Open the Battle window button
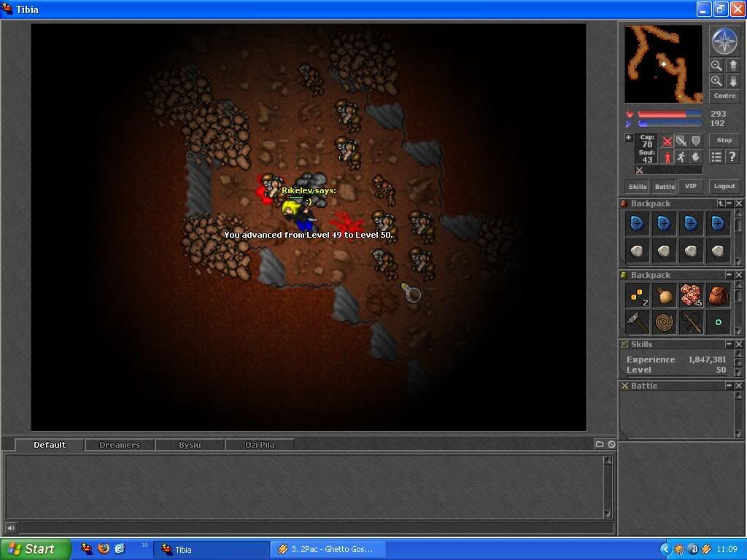The width and height of the screenshot is (747, 560). coord(665,186)
